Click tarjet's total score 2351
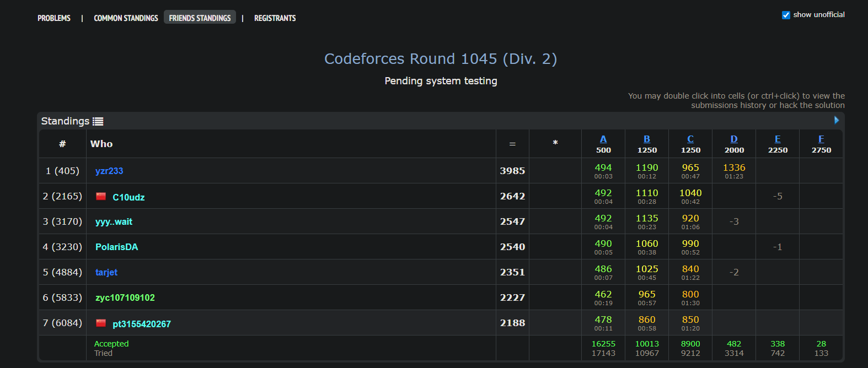Image resolution: width=868 pixels, height=368 pixels. point(512,272)
